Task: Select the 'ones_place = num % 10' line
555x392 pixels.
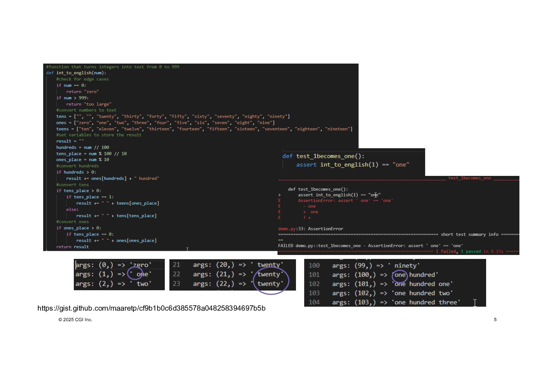Action: (82, 160)
